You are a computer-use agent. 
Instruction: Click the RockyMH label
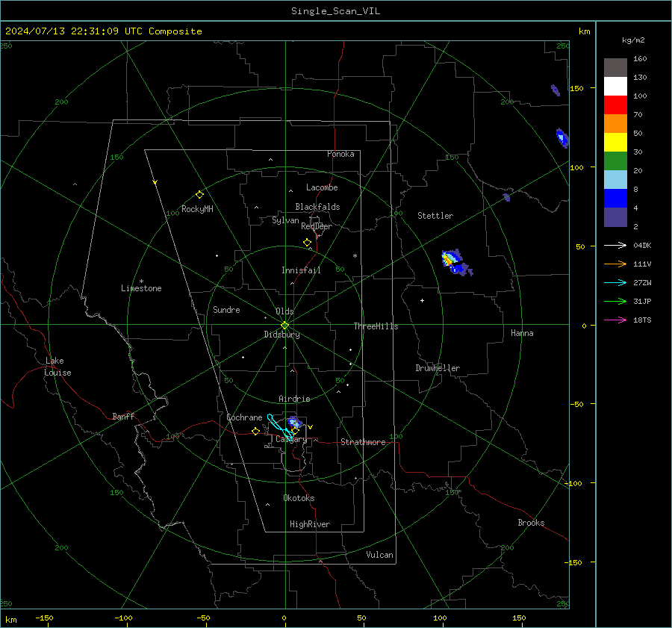click(197, 209)
